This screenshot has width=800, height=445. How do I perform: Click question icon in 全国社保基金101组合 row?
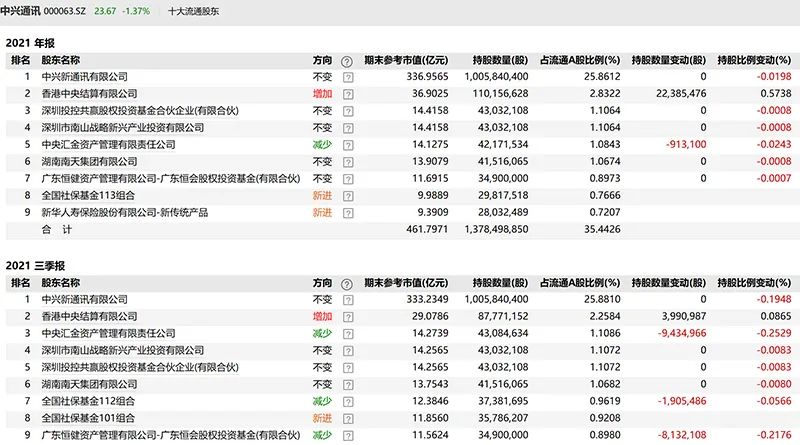(x=348, y=419)
